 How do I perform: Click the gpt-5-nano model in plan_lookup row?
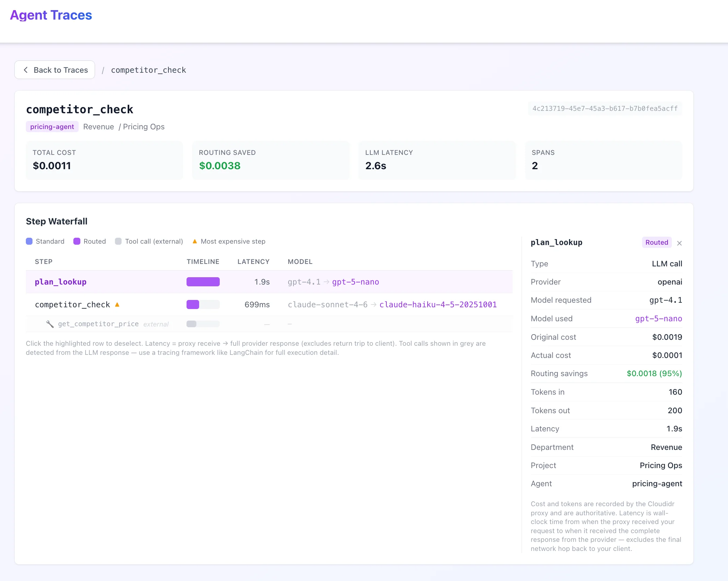(x=355, y=282)
